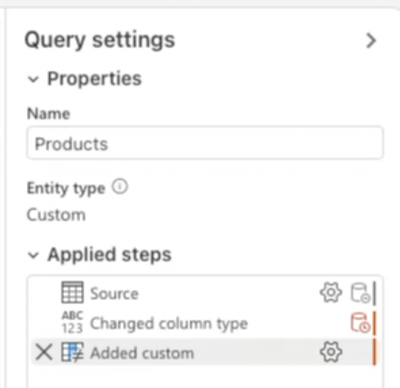Click the table icon beside Source

click(x=72, y=292)
